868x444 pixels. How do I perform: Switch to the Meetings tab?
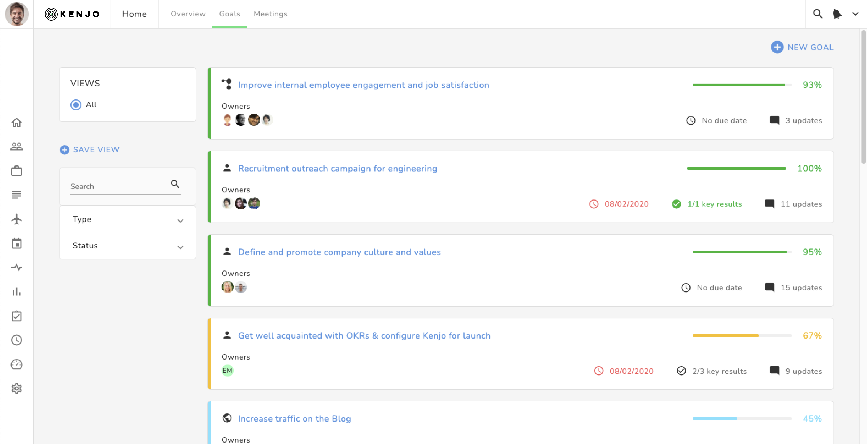click(270, 14)
